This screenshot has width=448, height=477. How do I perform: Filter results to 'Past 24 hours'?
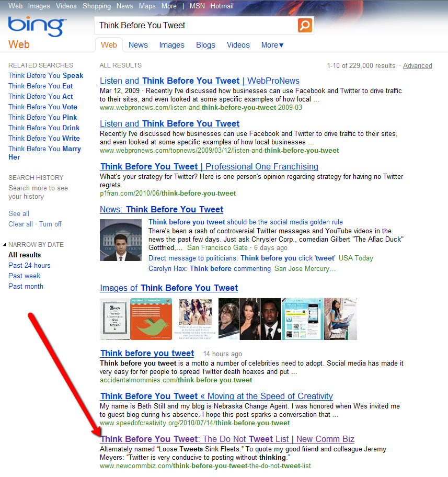(x=29, y=265)
